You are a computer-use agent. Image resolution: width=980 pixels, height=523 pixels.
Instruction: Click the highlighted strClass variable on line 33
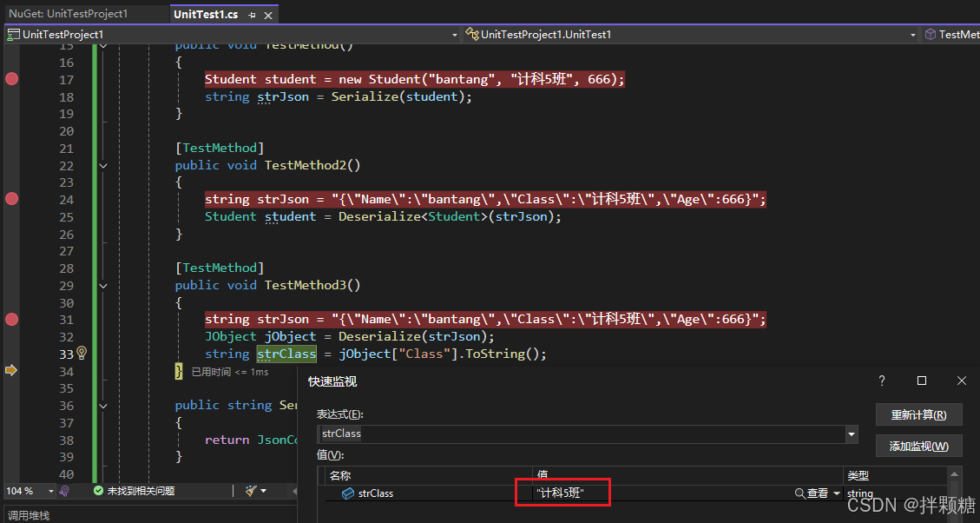286,354
